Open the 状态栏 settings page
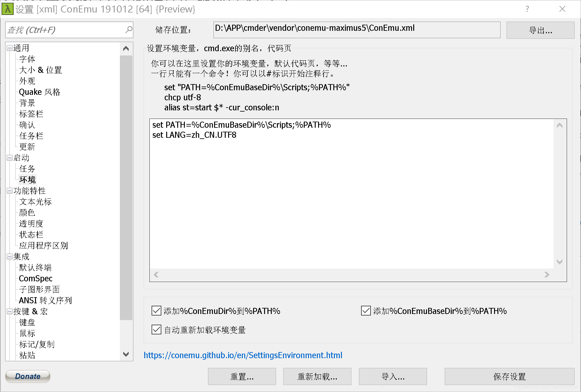The height and width of the screenshot is (392, 581). pos(31,235)
